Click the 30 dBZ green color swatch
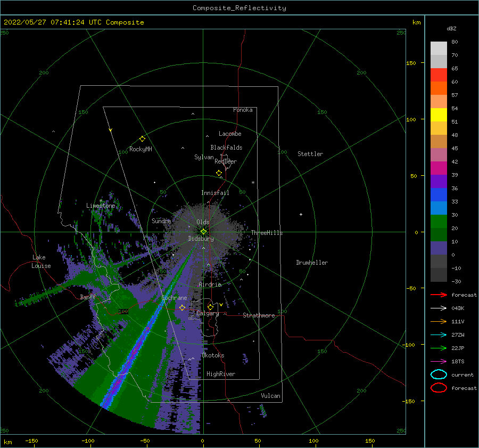The width and height of the screenshot is (479, 448). 439,221
